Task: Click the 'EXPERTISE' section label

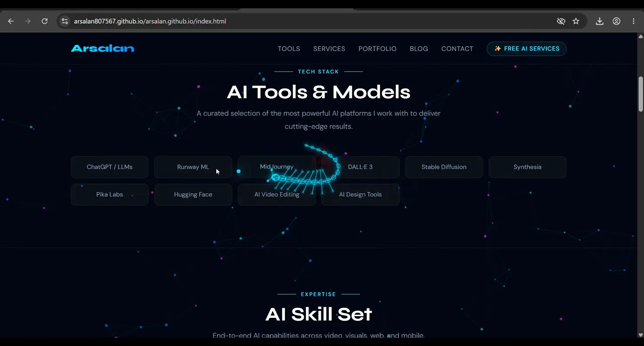Action: tap(319, 294)
